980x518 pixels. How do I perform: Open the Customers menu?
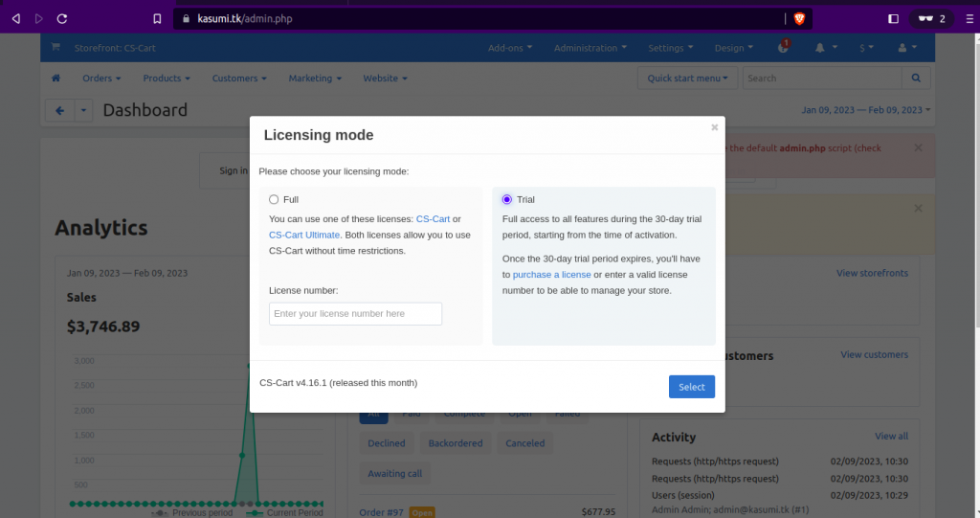(239, 79)
